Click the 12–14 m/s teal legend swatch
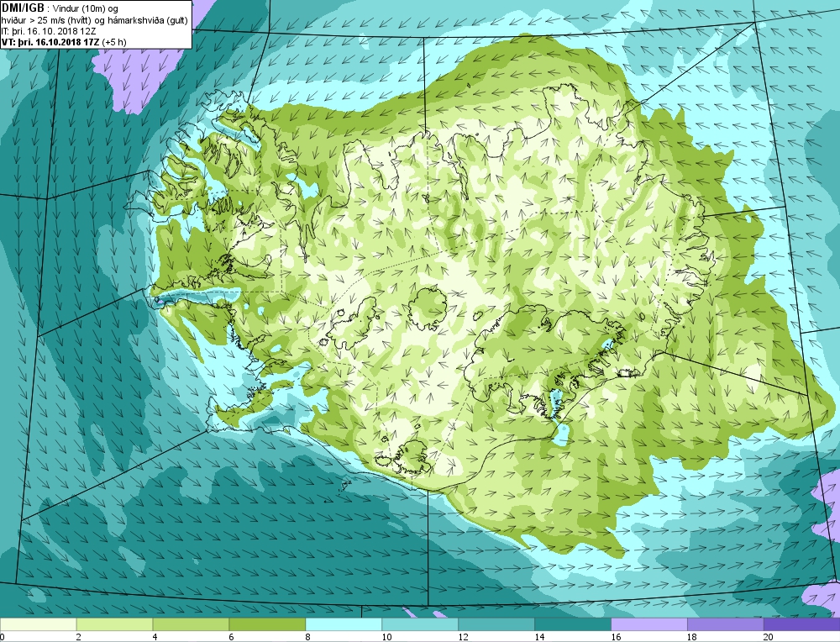The image size is (840, 642). (496, 624)
